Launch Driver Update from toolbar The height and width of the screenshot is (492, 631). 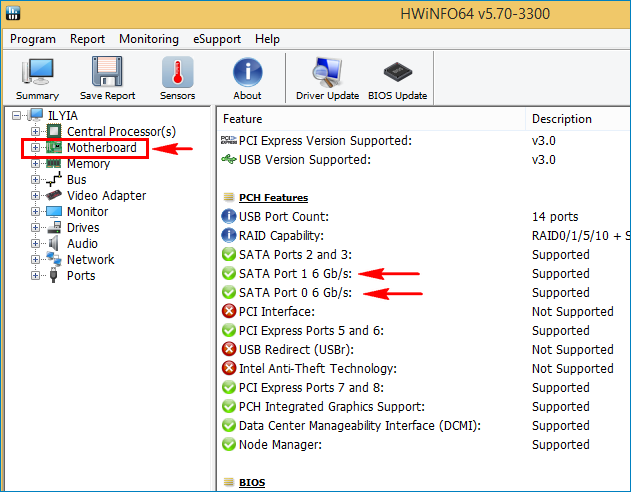(327, 78)
